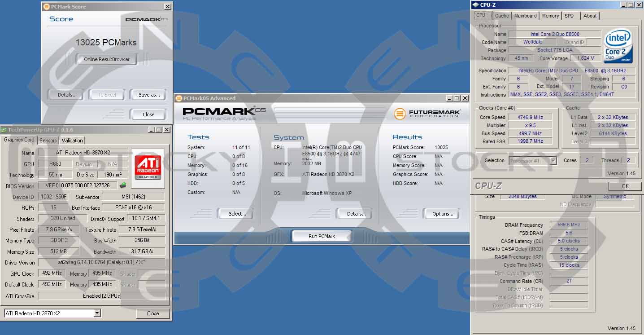
Task: Open the Mainboard tab in CPU-Z
Action: click(525, 16)
